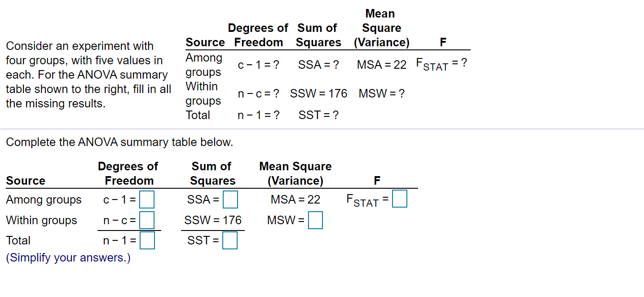Select the Within groups row label

[42, 220]
